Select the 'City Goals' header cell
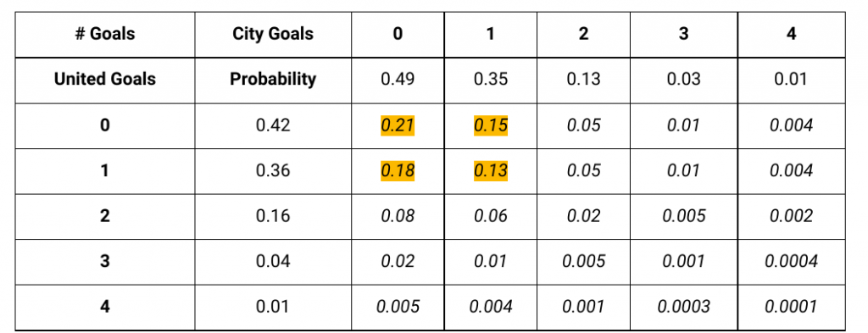 pyautogui.click(x=273, y=34)
